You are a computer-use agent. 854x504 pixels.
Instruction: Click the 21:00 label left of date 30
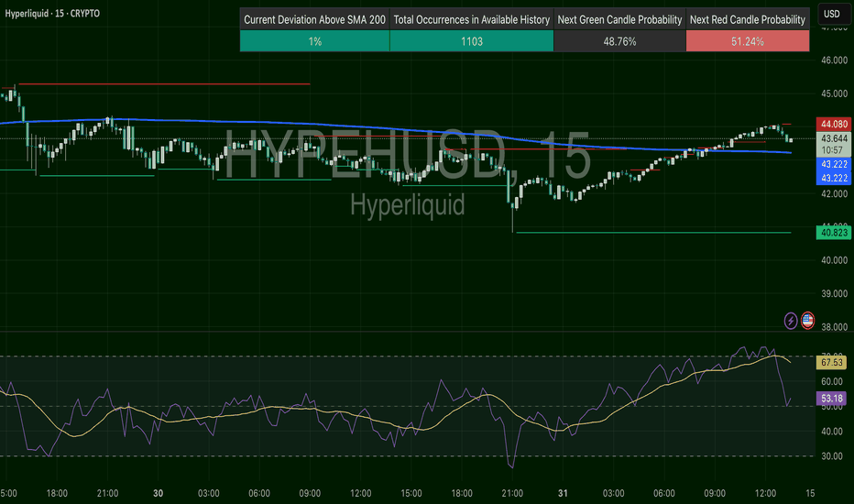point(107,493)
